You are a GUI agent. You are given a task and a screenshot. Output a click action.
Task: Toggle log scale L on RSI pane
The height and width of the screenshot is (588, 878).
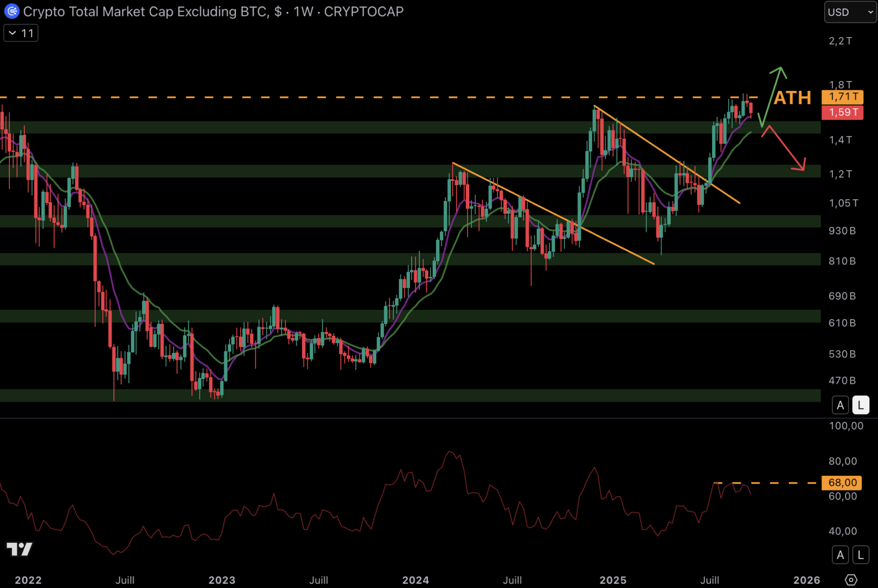tap(861, 555)
